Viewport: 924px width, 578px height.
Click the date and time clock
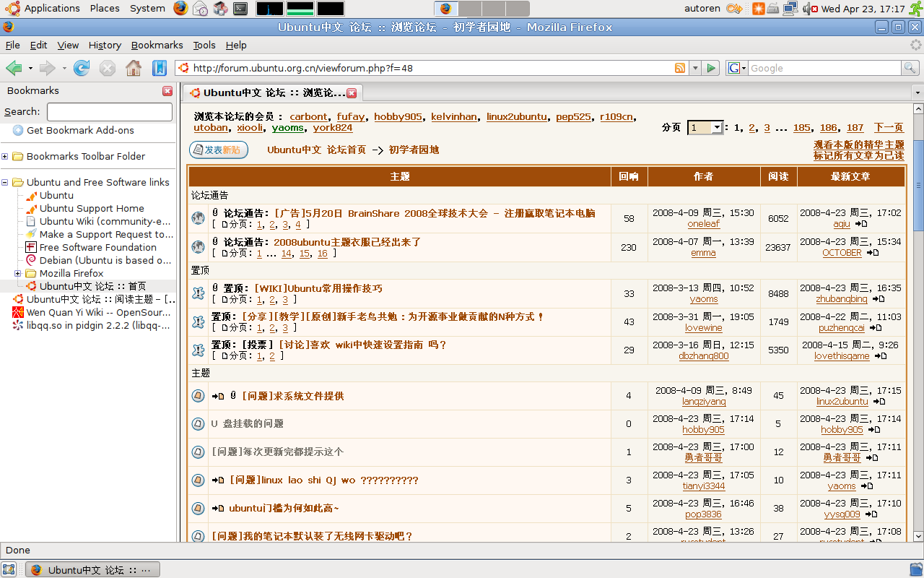[x=863, y=9]
